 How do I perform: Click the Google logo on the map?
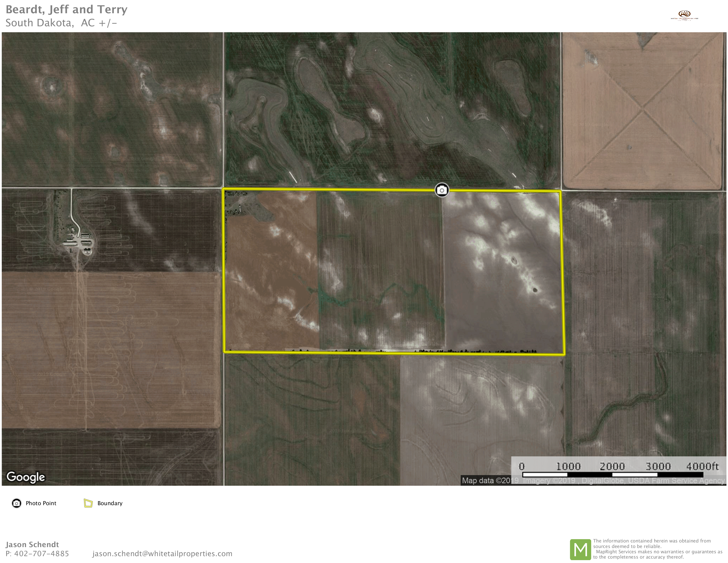[x=26, y=477]
